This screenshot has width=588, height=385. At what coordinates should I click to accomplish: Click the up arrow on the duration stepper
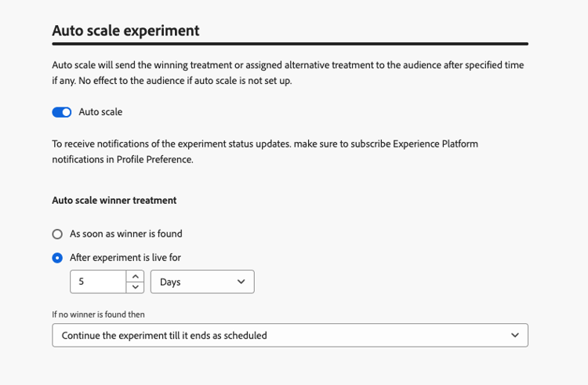[x=136, y=276]
